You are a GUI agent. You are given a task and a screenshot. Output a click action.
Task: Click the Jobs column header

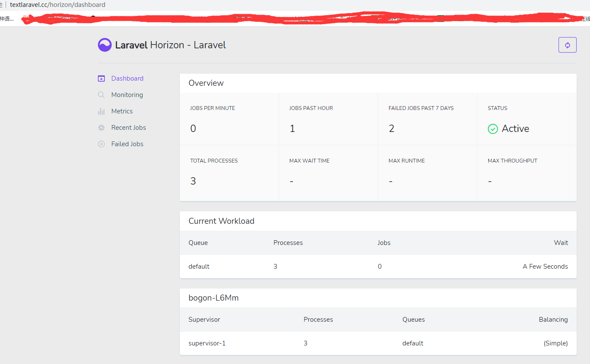click(384, 243)
